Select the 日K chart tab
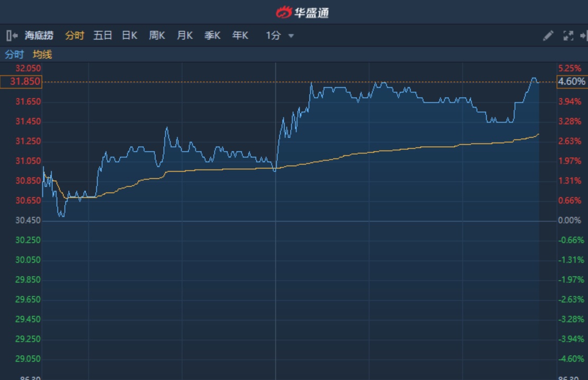Screen dimensions: 588x380 [129, 35]
